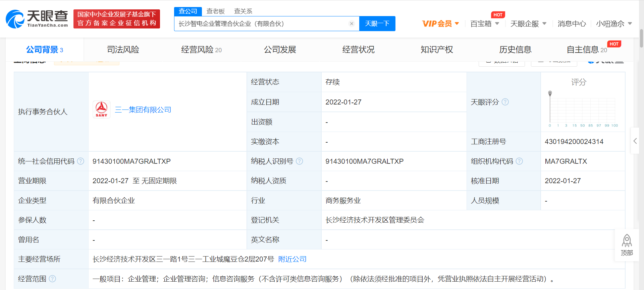Click the 存续 status value
The height and width of the screenshot is (290, 644).
coord(332,82)
